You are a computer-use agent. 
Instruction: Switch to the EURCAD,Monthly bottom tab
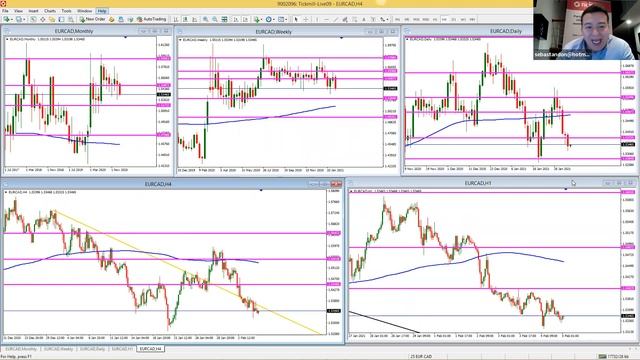[21, 349]
